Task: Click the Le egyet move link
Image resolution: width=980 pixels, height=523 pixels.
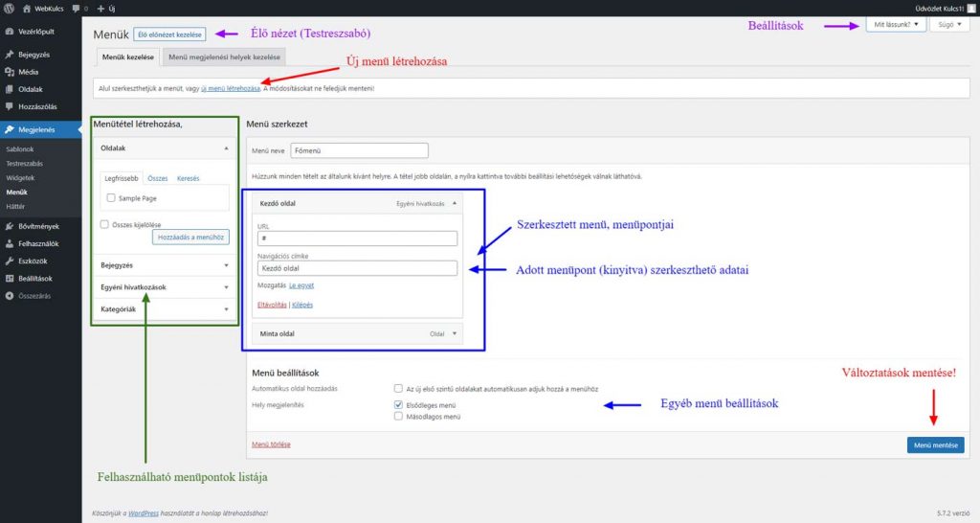Action: (x=301, y=285)
